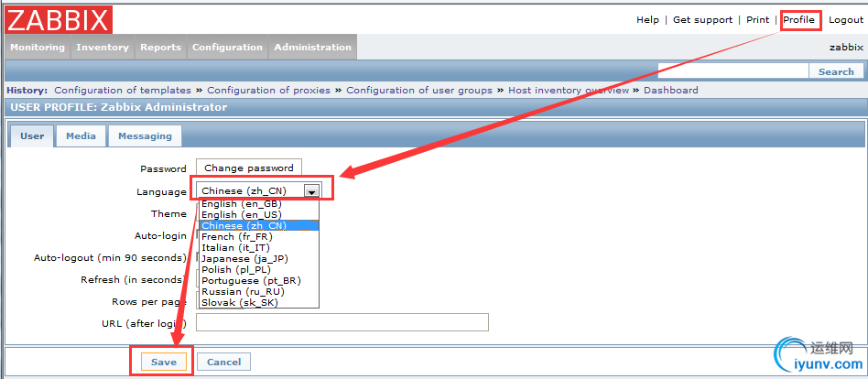Select Slovak (sk_SK) language option
The height and width of the screenshot is (379, 868).
[258, 303]
